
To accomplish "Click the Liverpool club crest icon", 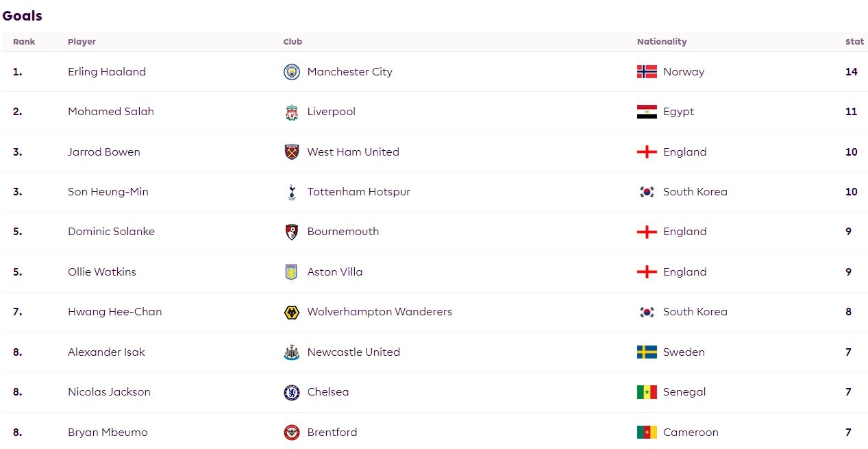I will point(292,112).
